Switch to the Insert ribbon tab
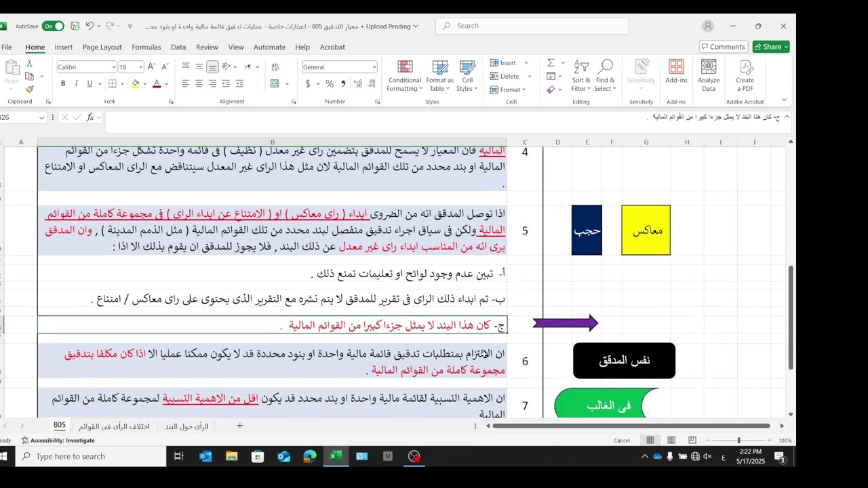The width and height of the screenshot is (868, 488). tap(64, 47)
